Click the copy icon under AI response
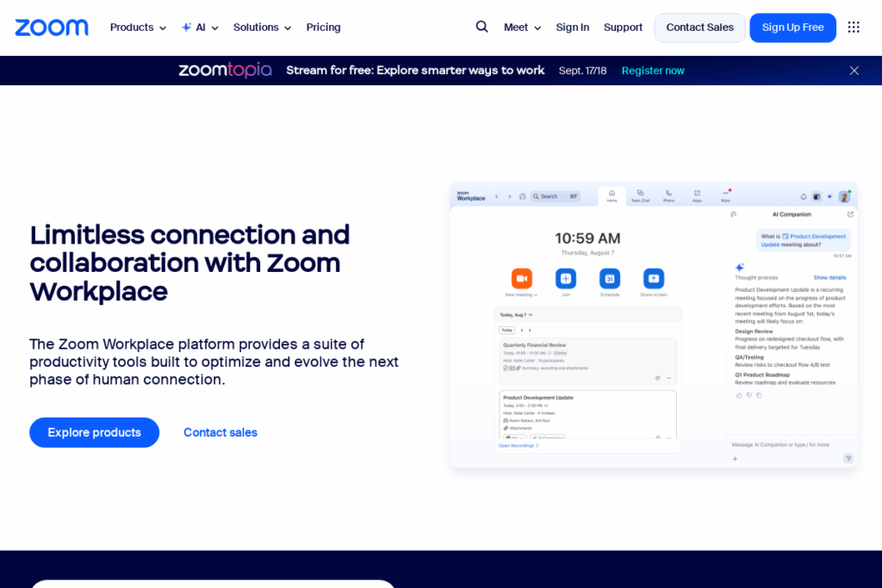 (x=760, y=395)
